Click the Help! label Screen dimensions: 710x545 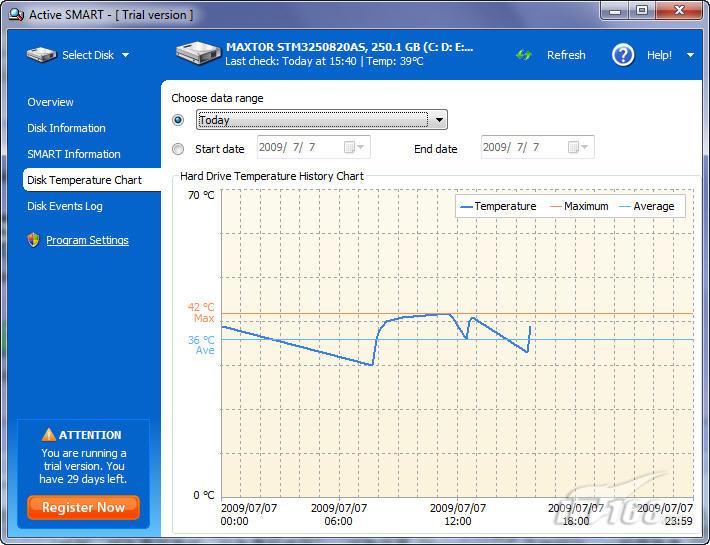pyautogui.click(x=659, y=55)
